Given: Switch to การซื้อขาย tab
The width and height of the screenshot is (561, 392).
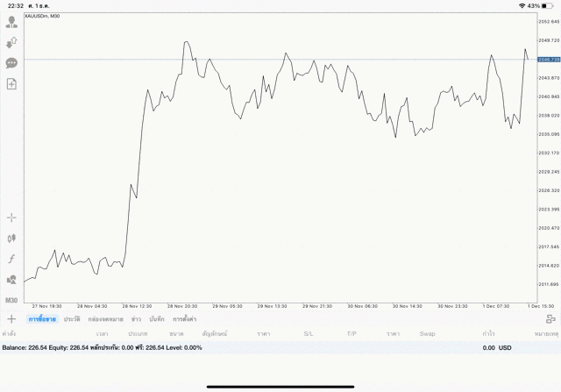Looking at the screenshot, I should tap(42, 319).
